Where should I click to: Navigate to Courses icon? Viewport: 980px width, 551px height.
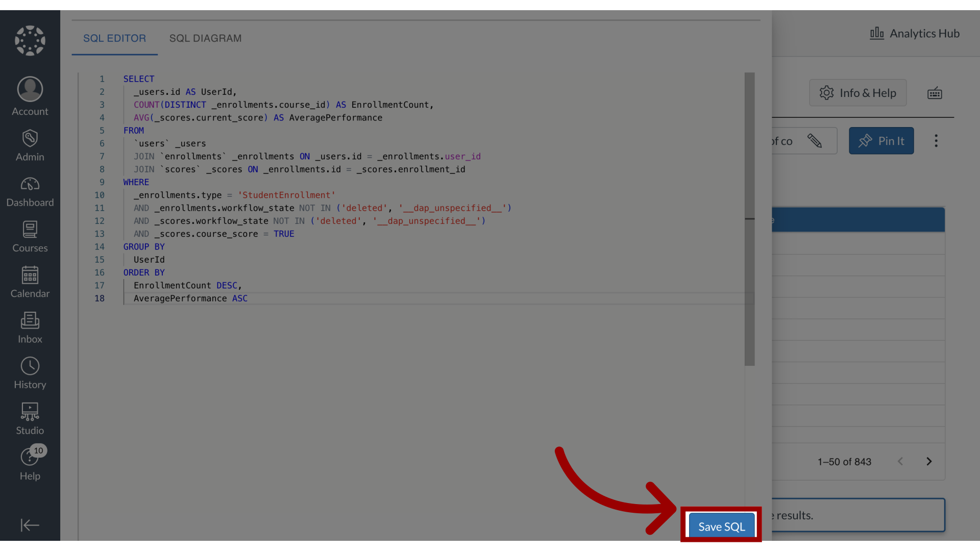pos(30,236)
